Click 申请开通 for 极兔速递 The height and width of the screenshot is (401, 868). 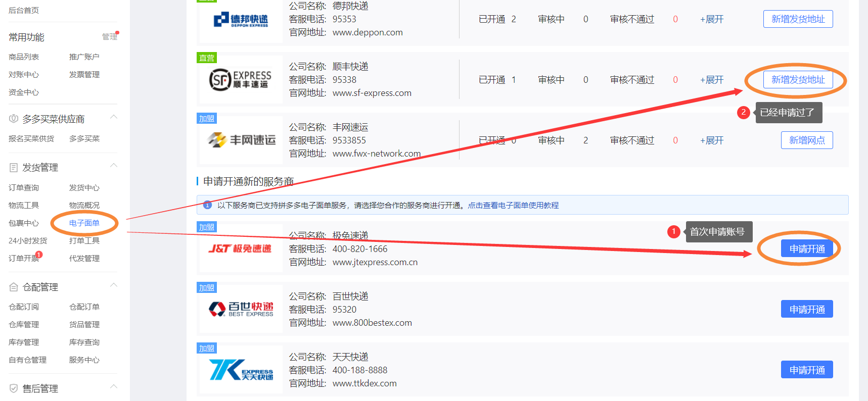[x=807, y=248]
